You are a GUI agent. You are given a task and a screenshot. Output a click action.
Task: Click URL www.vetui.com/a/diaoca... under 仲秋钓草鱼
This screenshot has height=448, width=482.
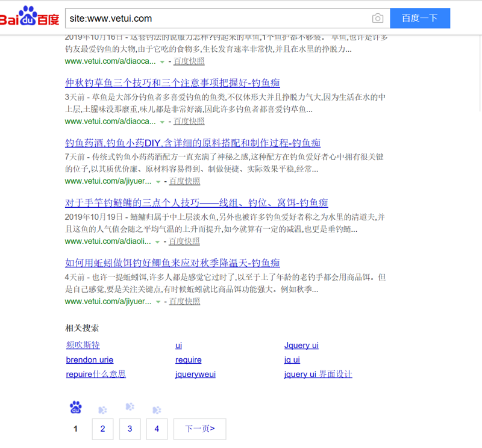click(110, 122)
